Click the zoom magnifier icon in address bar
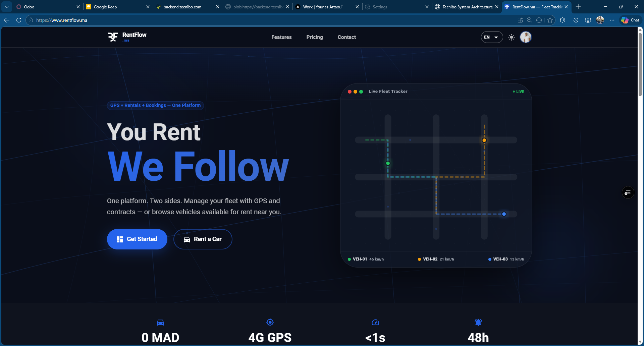Viewport: 644px width, 346px height. pyautogui.click(x=530, y=20)
